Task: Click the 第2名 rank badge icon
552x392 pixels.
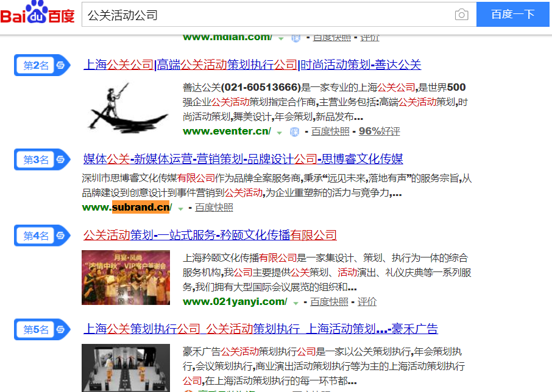Action: click(x=42, y=65)
